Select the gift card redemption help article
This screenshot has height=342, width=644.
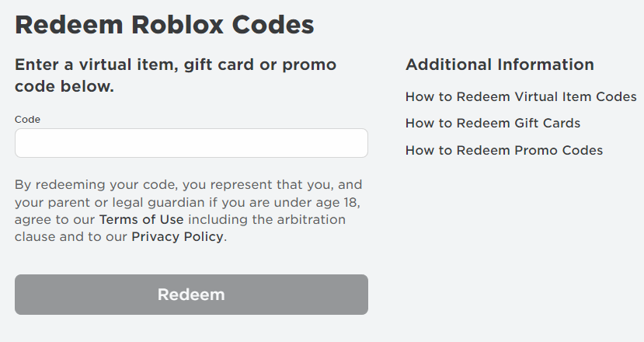493,124
